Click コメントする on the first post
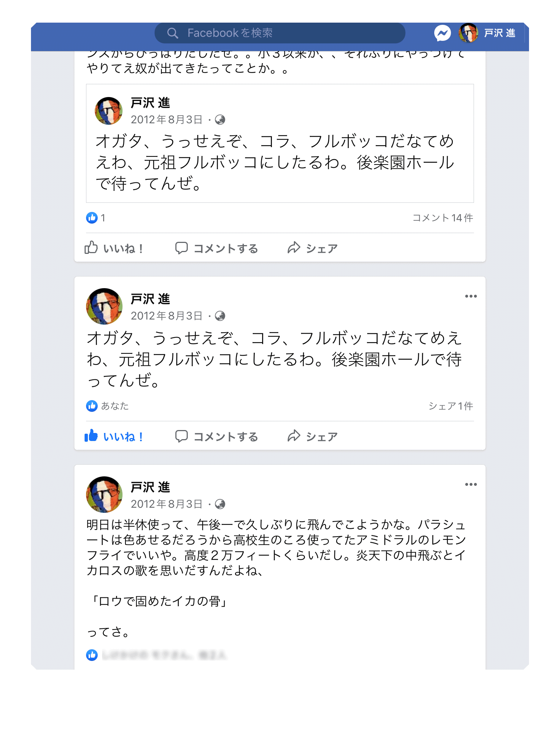The image size is (560, 747). click(x=217, y=248)
